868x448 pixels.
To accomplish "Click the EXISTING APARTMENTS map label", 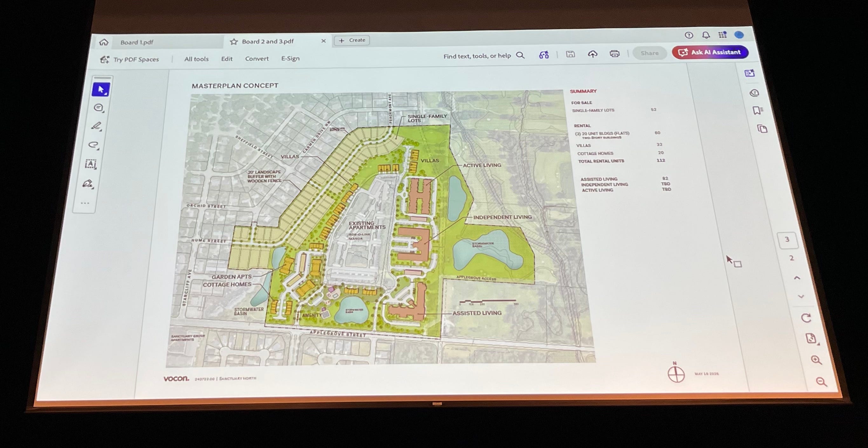I will pos(366,225).
